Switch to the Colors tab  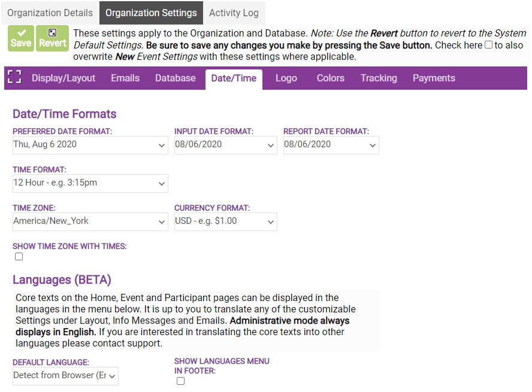[331, 78]
